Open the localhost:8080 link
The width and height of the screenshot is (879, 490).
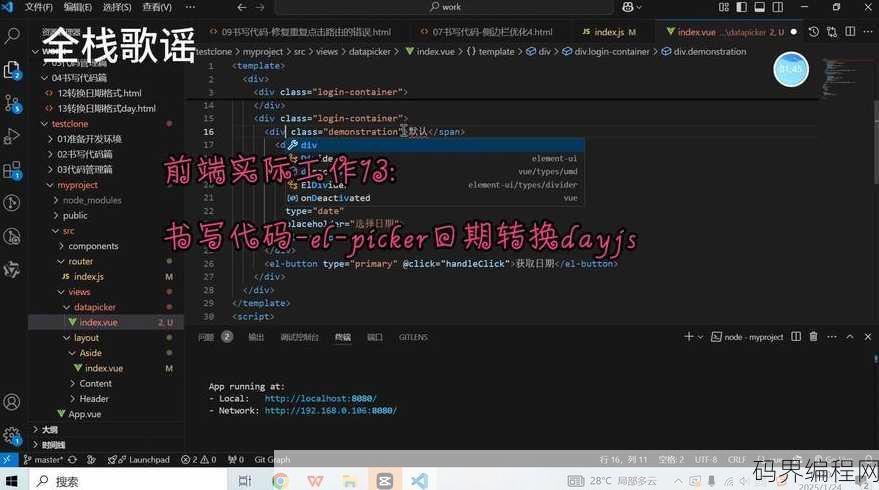tap(320, 399)
